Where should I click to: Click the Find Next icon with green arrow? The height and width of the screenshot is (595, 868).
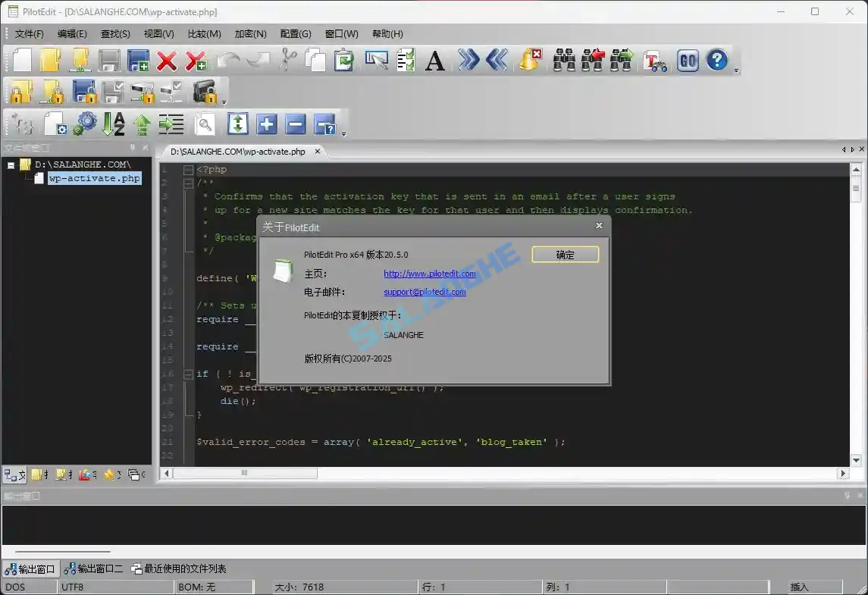(x=622, y=60)
